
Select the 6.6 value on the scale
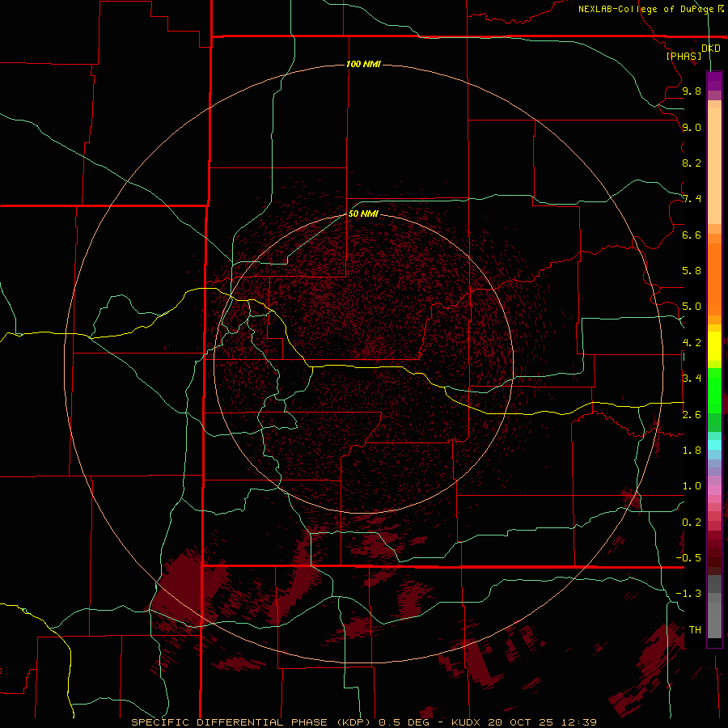(x=692, y=235)
